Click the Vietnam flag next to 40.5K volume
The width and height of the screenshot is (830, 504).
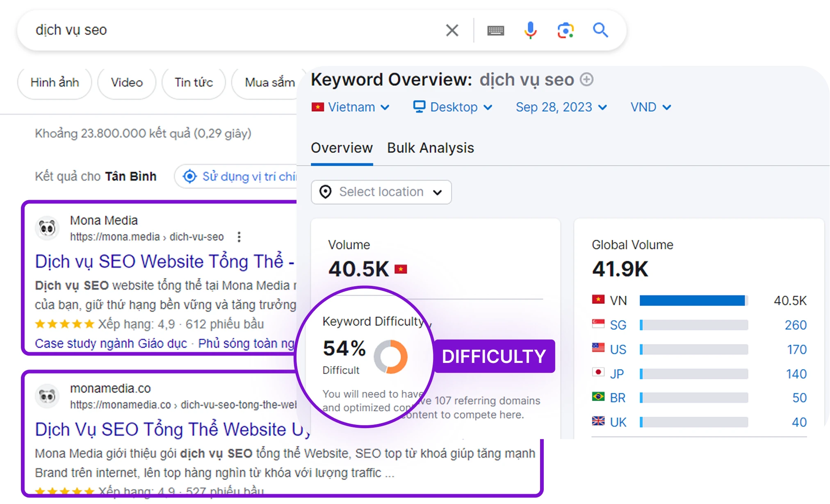point(401,269)
